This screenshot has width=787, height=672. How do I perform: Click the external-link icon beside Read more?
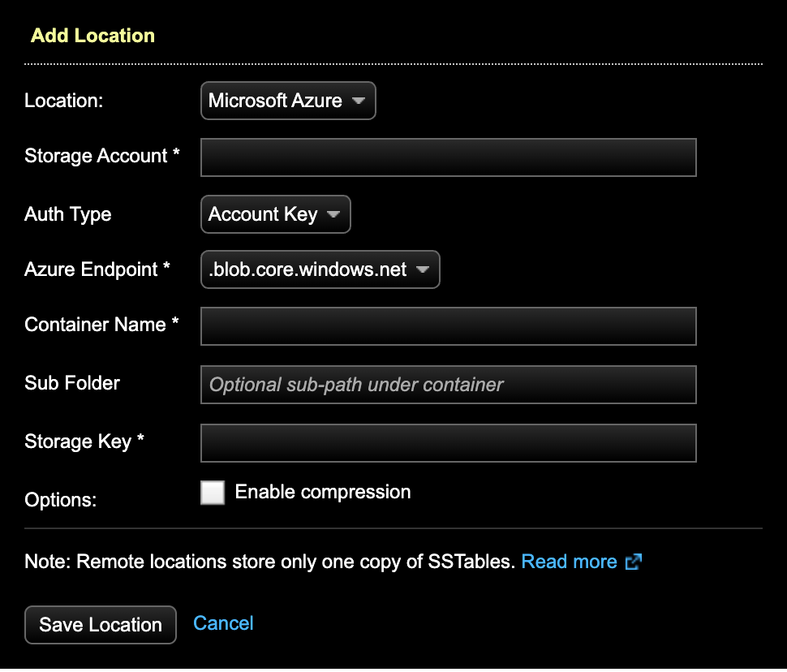634,561
